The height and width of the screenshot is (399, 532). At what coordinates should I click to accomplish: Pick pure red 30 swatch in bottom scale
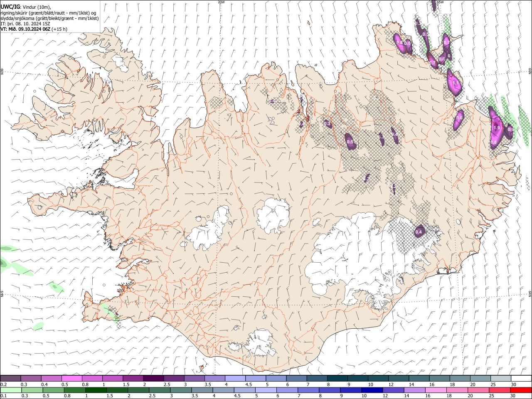pyautogui.click(x=521, y=390)
